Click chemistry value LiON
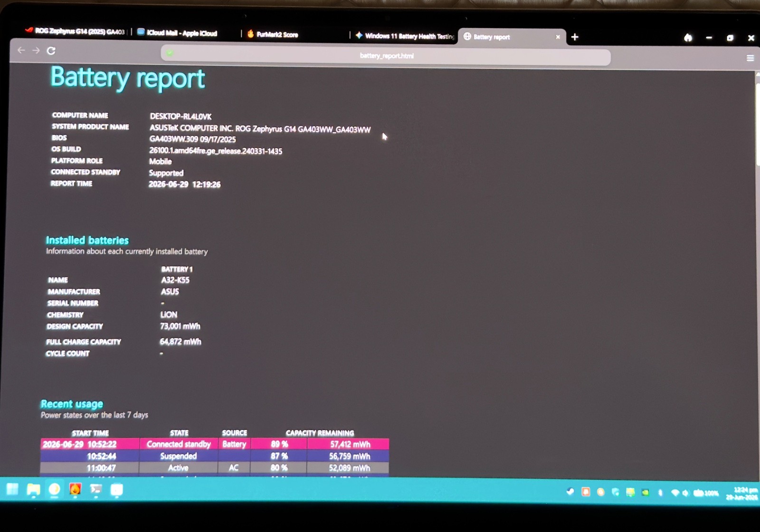760x532 pixels. pos(169,314)
